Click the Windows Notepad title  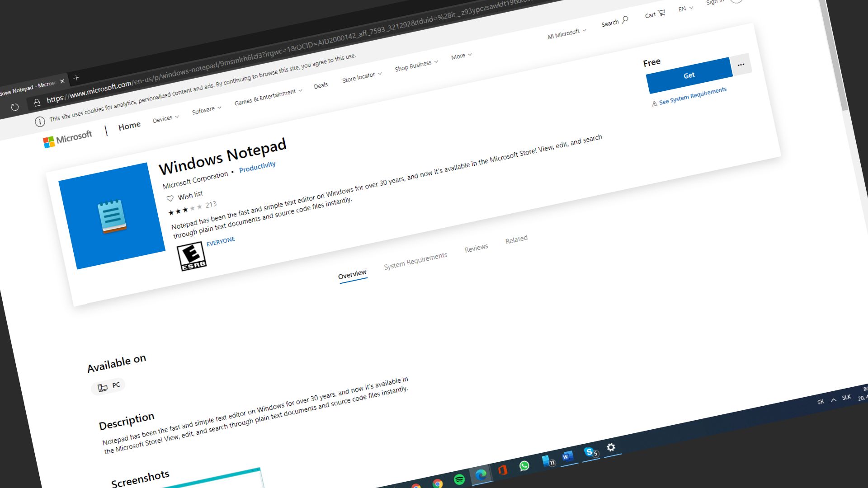[x=222, y=156]
